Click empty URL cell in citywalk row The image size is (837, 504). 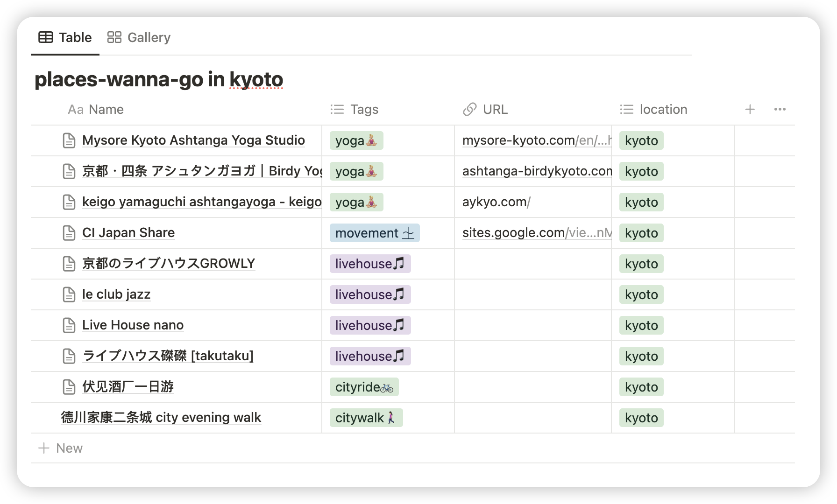click(533, 418)
